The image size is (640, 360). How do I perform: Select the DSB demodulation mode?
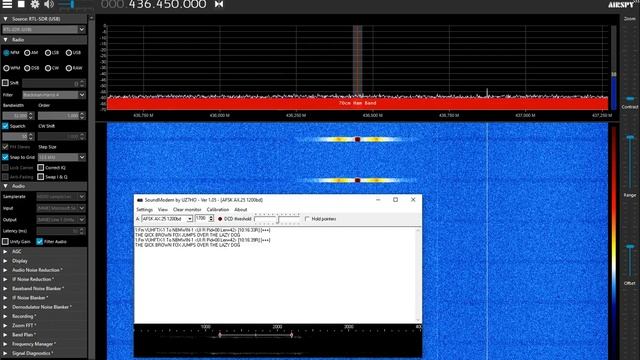point(27,68)
